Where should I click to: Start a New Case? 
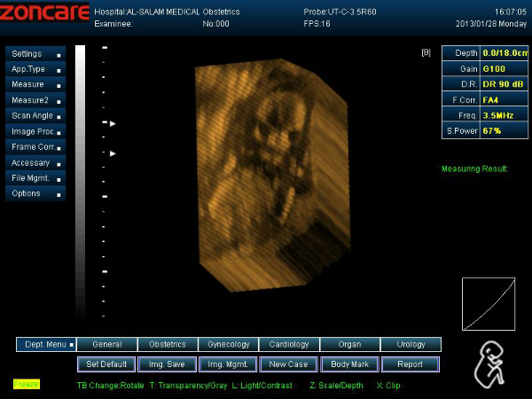coord(288,364)
